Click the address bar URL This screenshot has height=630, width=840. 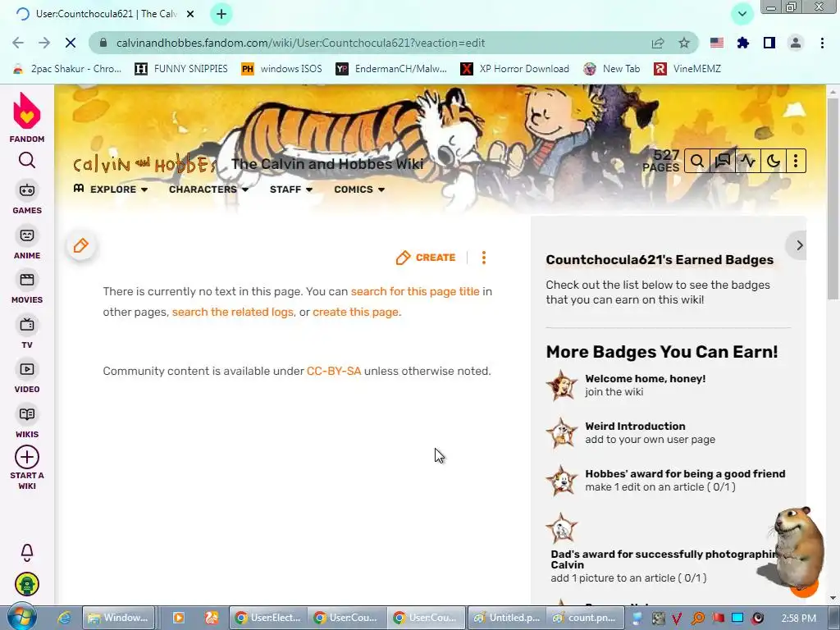pyautogui.click(x=300, y=43)
